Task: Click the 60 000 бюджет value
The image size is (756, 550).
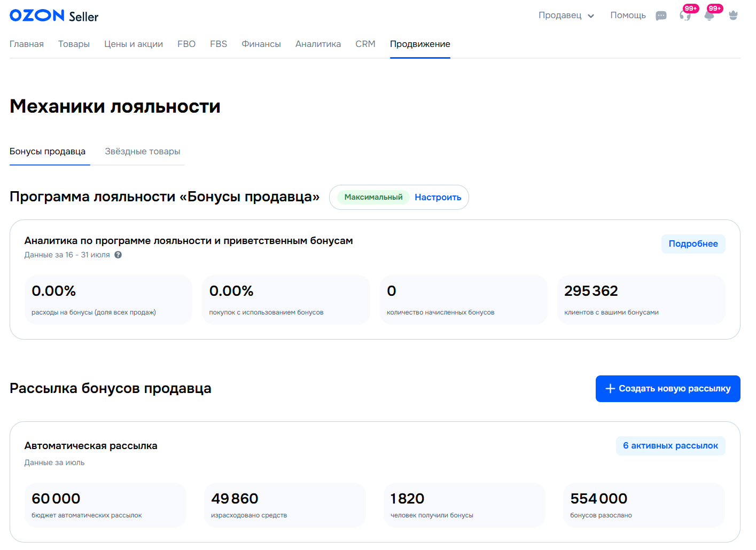Action: pos(56,499)
